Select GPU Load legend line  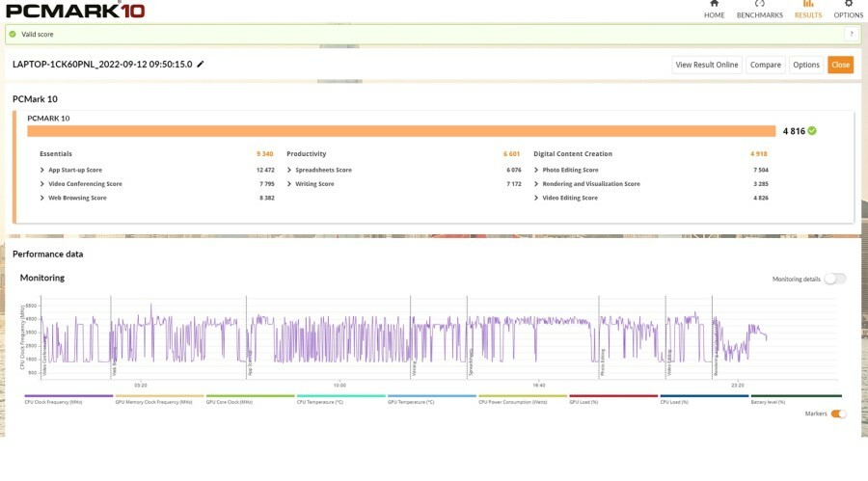click(613, 396)
